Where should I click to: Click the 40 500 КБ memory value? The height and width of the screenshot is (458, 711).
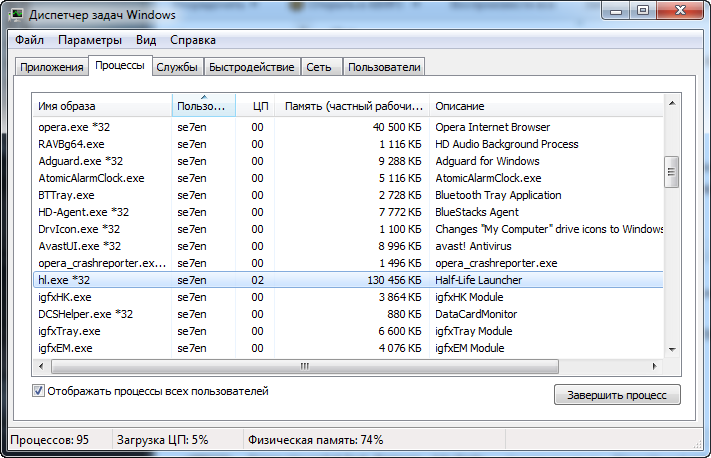coord(397,127)
